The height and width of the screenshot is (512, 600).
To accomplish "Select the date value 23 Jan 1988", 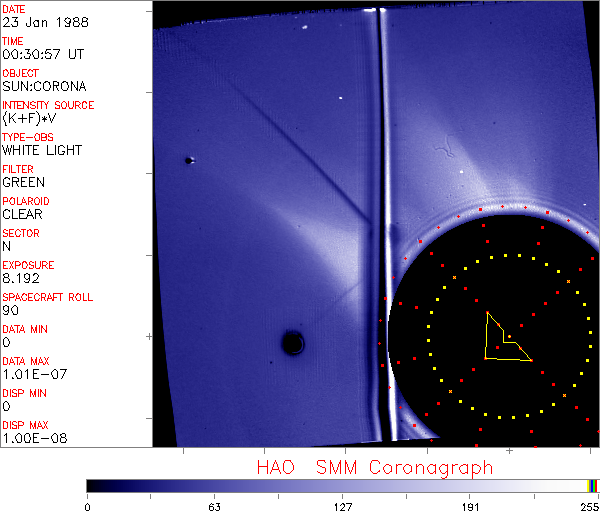I will [x=36, y=23].
